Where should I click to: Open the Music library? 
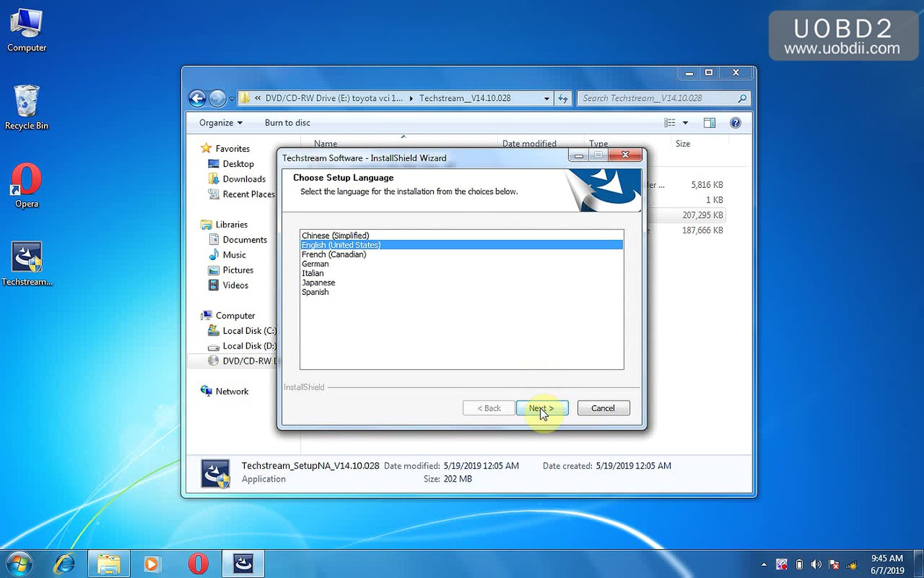[234, 255]
